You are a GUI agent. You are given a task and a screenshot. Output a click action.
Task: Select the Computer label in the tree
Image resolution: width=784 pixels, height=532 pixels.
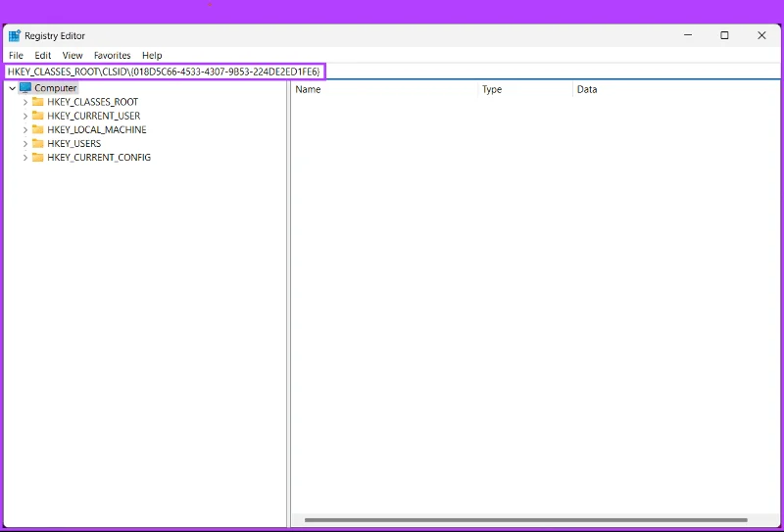click(56, 88)
